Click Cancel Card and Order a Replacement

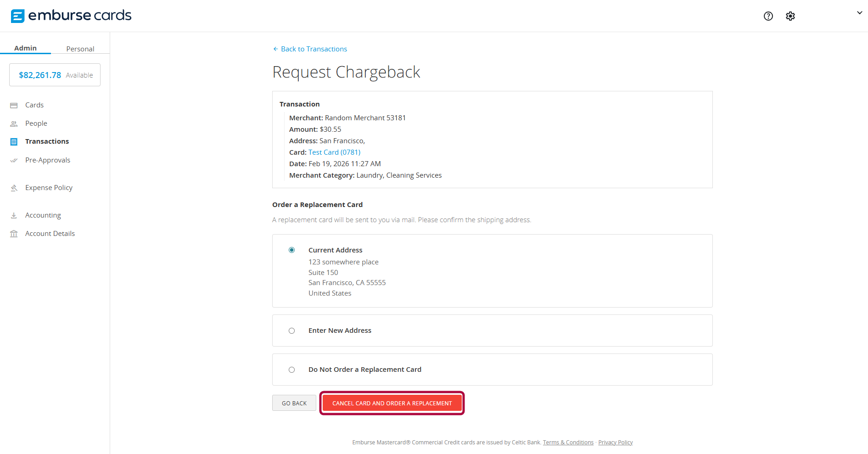pyautogui.click(x=392, y=403)
